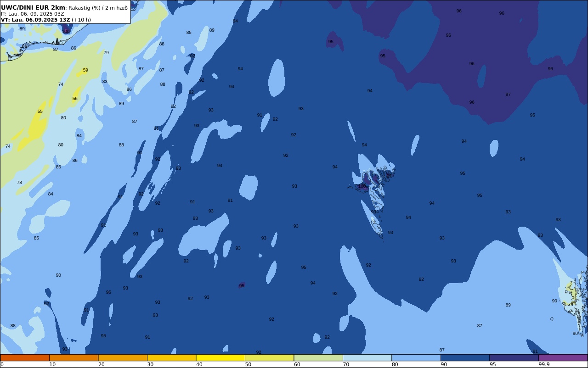Click the humidity value 97 on map

(x=508, y=95)
